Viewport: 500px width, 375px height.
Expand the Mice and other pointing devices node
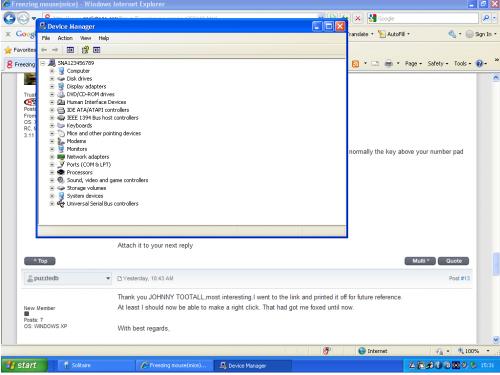click(x=52, y=133)
